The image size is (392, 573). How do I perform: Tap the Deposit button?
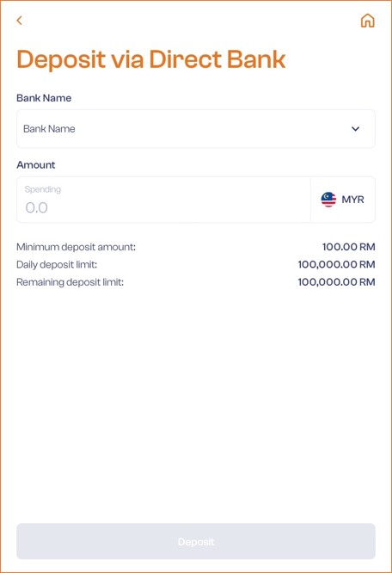tap(196, 541)
